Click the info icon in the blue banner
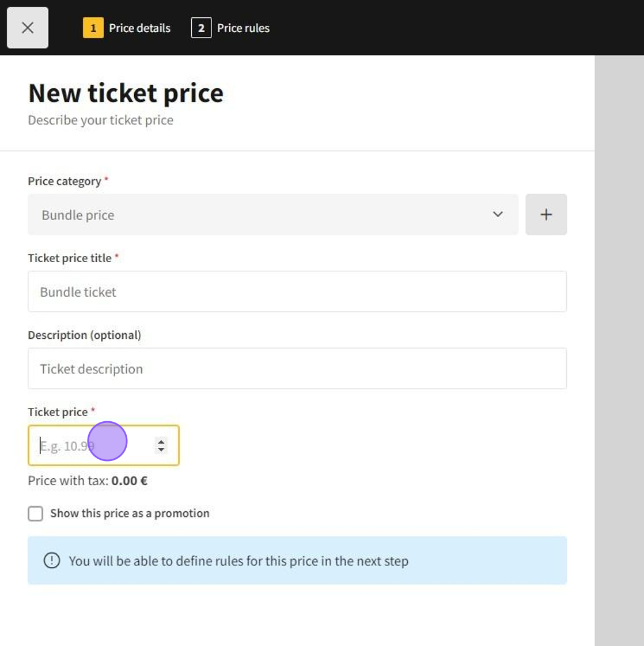 click(52, 561)
